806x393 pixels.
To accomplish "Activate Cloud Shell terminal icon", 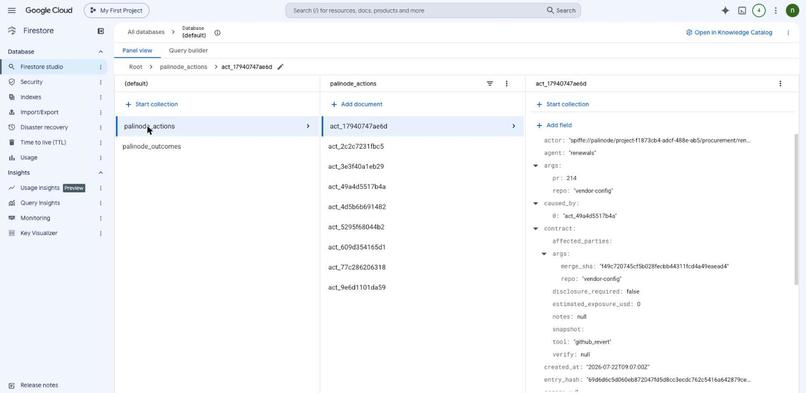I will (742, 10).
